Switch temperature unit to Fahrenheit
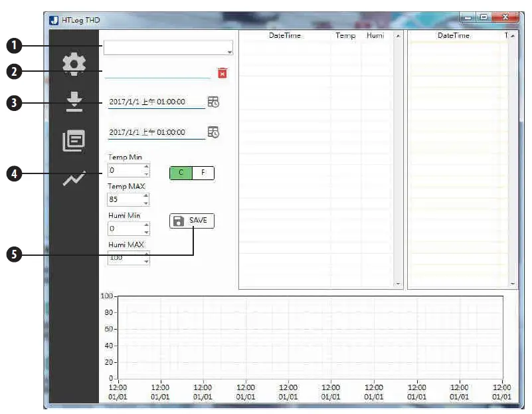Viewport: 532px width, 414px height. click(204, 173)
